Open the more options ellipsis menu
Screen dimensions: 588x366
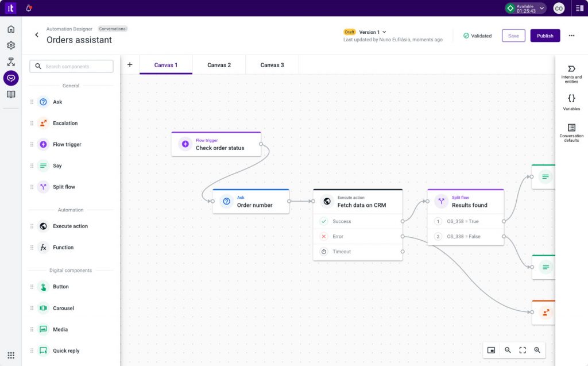point(571,36)
